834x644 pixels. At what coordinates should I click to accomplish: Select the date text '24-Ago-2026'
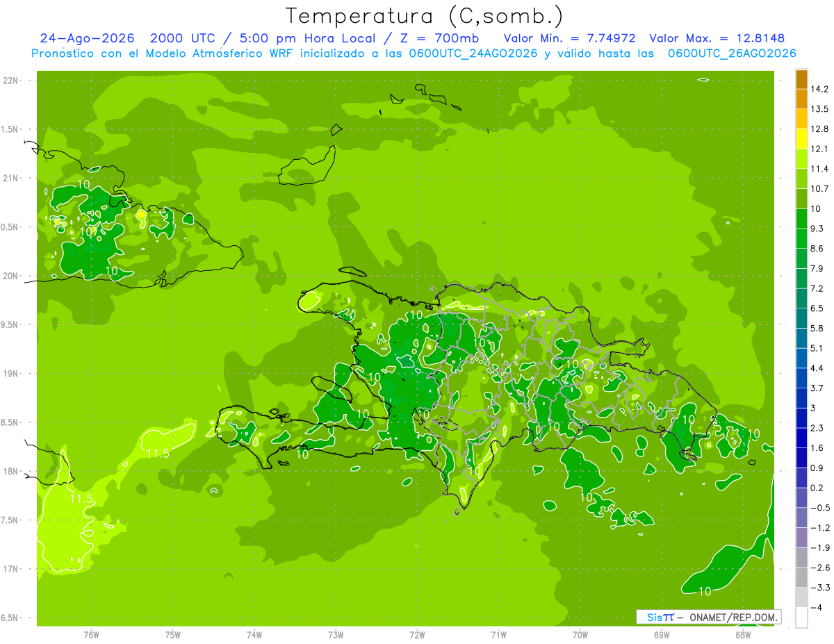88,38
